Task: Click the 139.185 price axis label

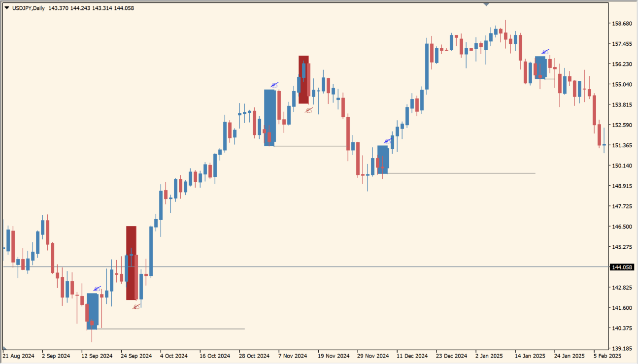Action: coord(622,348)
